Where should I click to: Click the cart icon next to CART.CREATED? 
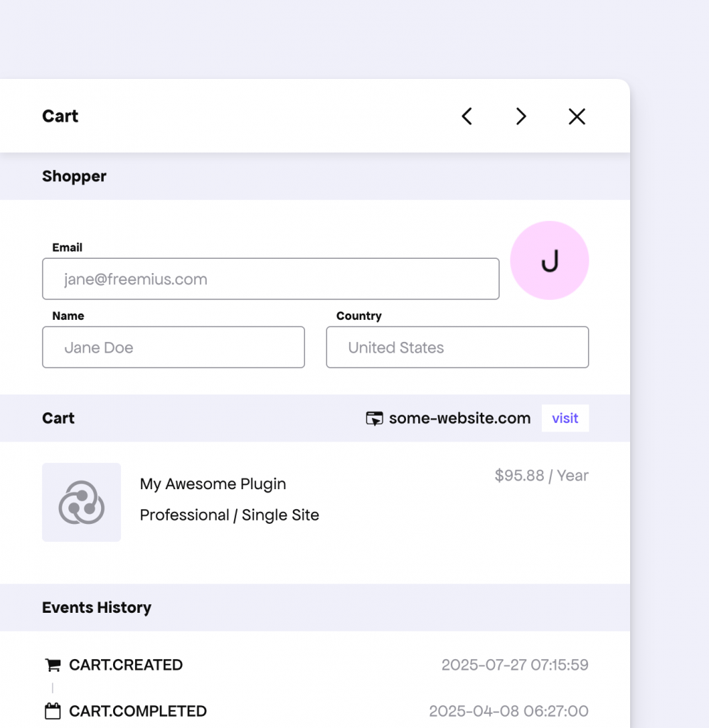pos(53,664)
